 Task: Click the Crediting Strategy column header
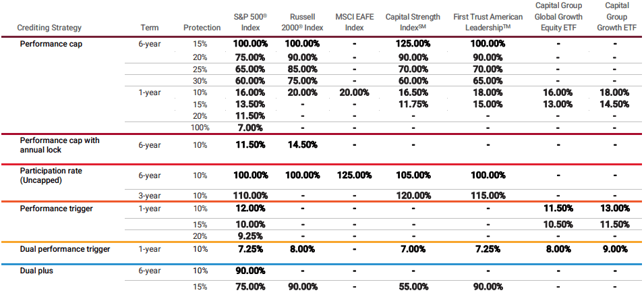[x=49, y=28]
